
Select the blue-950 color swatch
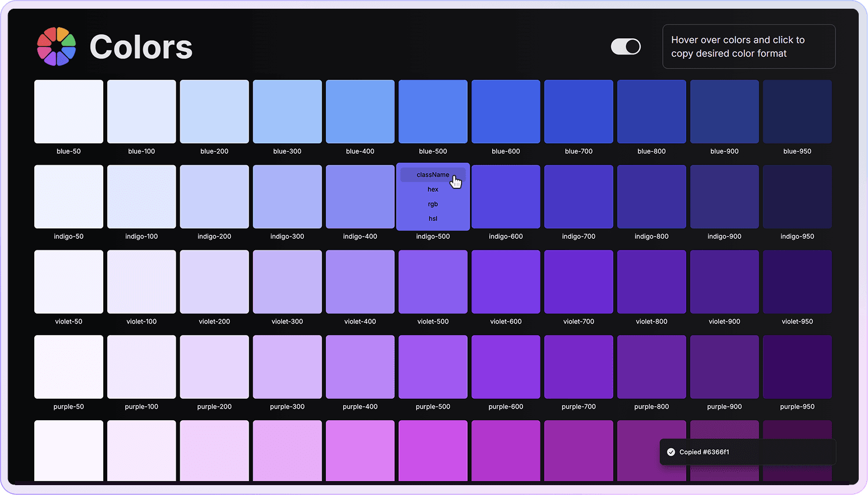(x=797, y=111)
